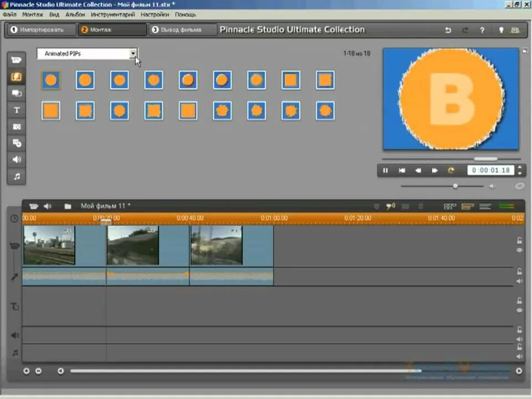
Task: Click the player timecode field
Action: pos(491,170)
